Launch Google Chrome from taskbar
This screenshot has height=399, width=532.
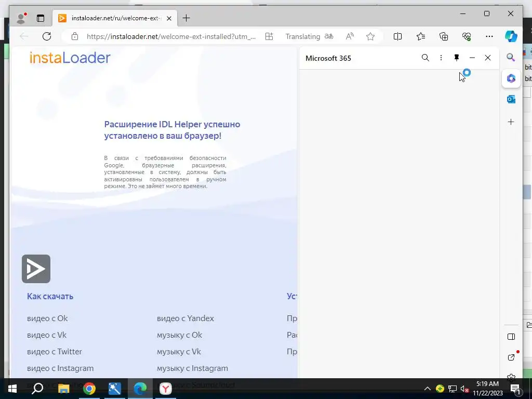click(x=89, y=389)
